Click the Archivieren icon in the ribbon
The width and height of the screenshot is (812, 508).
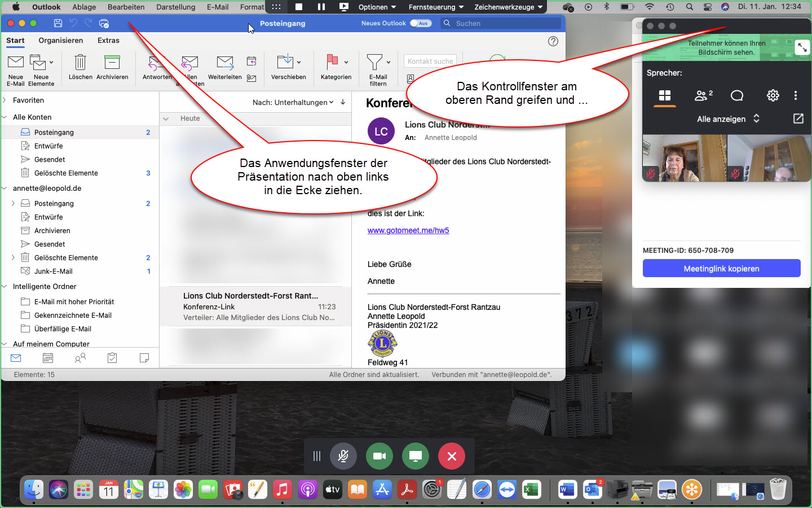(112, 62)
